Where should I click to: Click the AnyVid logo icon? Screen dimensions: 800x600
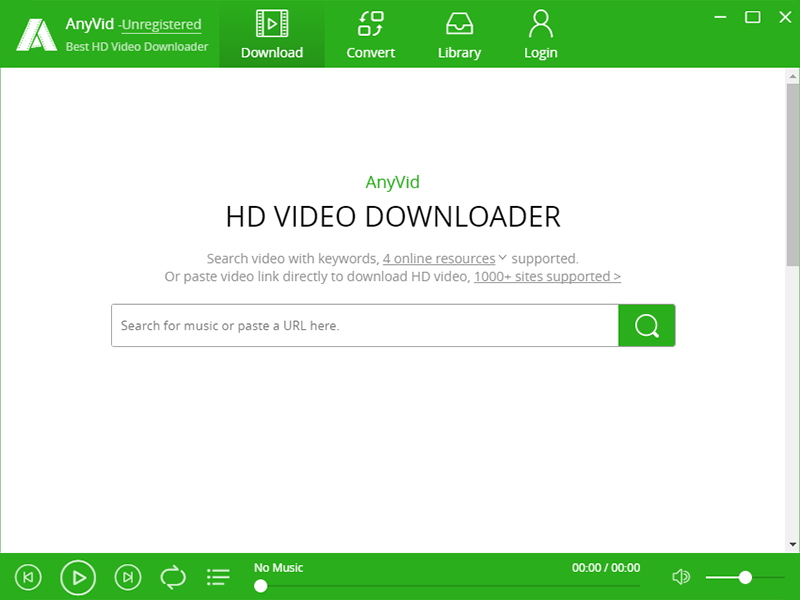[36, 35]
